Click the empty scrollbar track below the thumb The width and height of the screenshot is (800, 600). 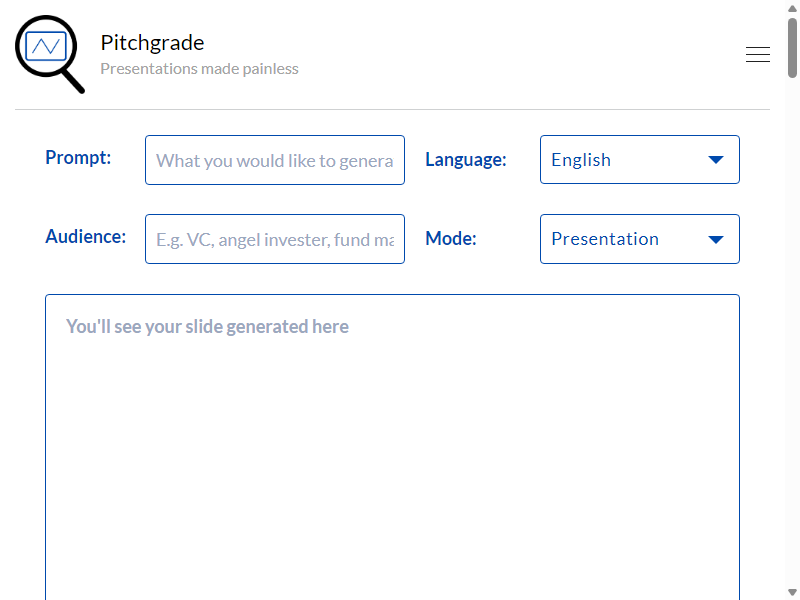point(792,332)
